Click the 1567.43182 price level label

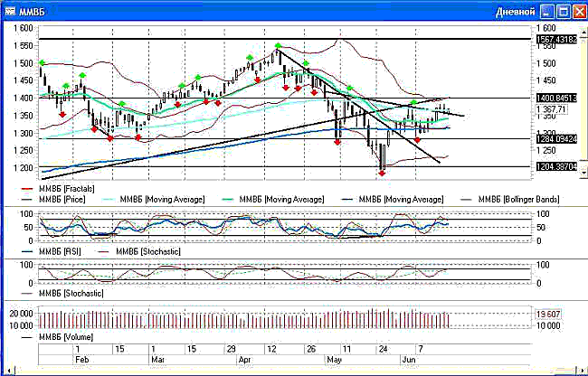[556, 40]
